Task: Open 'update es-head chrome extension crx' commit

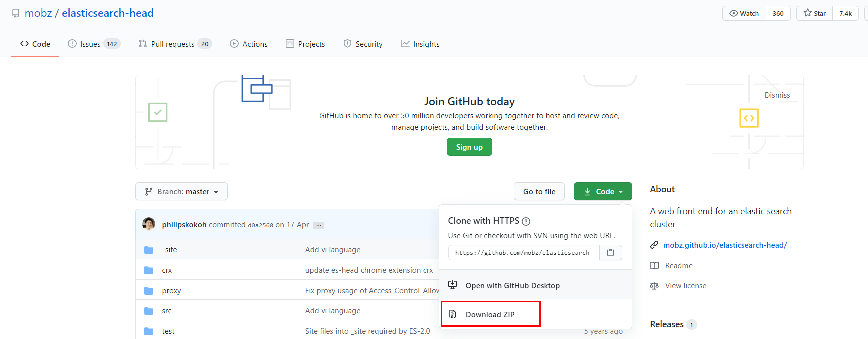Action: point(369,270)
